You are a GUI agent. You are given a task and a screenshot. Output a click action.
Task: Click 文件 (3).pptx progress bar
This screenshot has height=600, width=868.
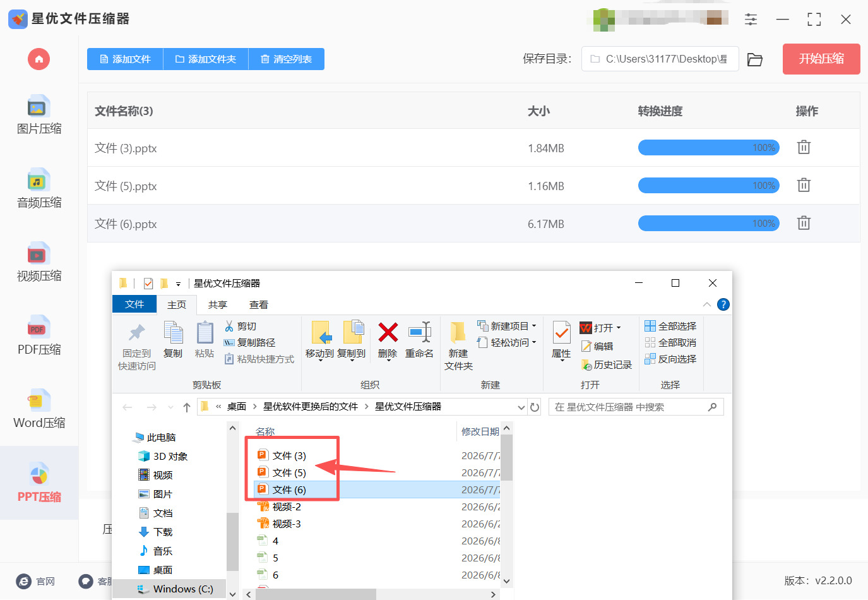(709, 148)
